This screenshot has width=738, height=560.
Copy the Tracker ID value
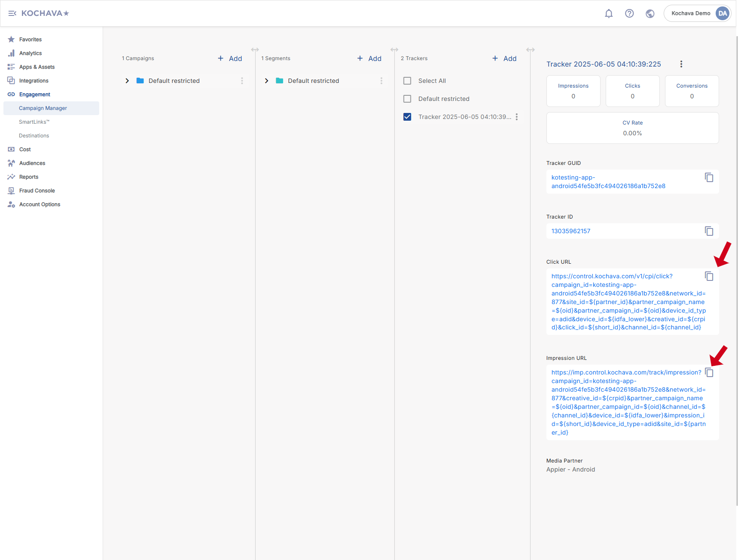[x=709, y=231]
